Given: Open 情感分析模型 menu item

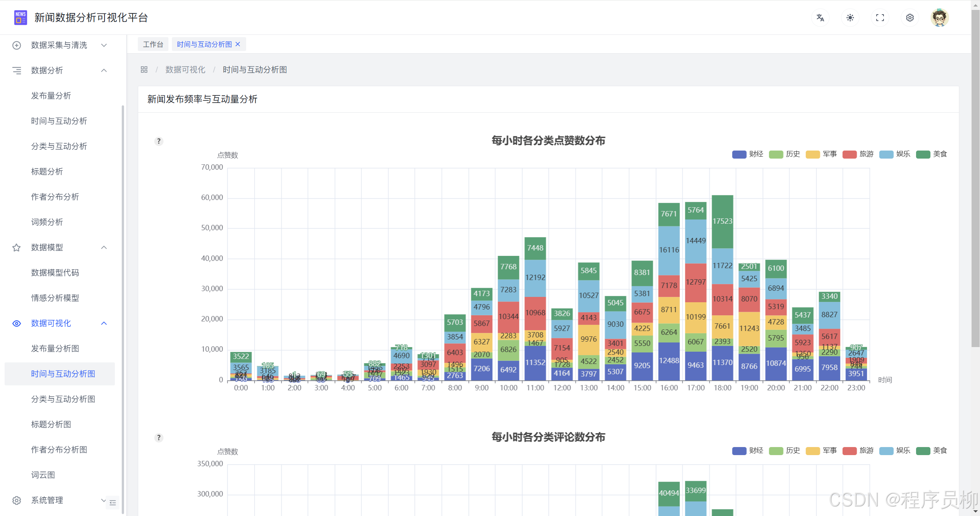Looking at the screenshot, I should [x=60, y=298].
